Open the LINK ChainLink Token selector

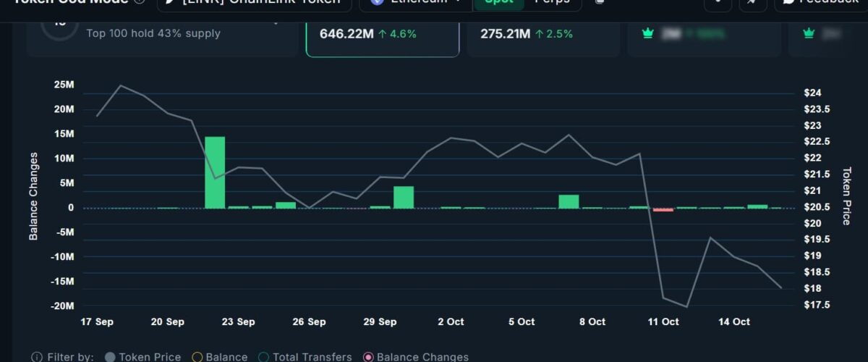[254, 3]
